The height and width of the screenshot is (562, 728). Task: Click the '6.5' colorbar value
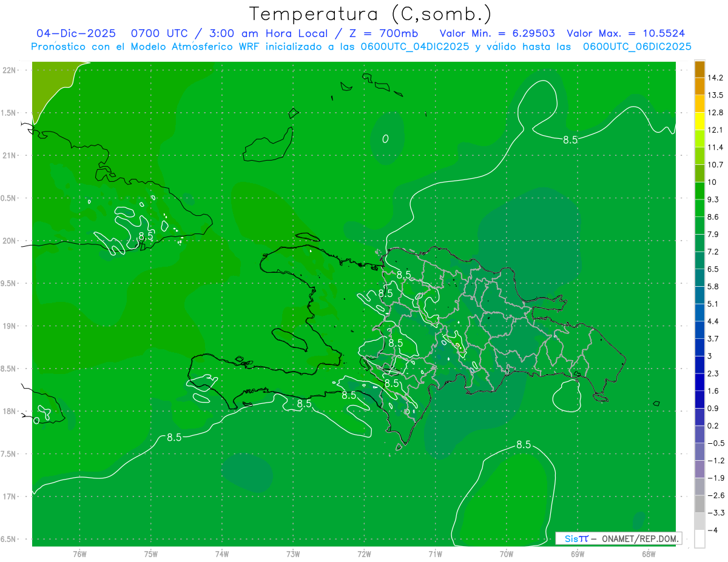tap(713, 269)
